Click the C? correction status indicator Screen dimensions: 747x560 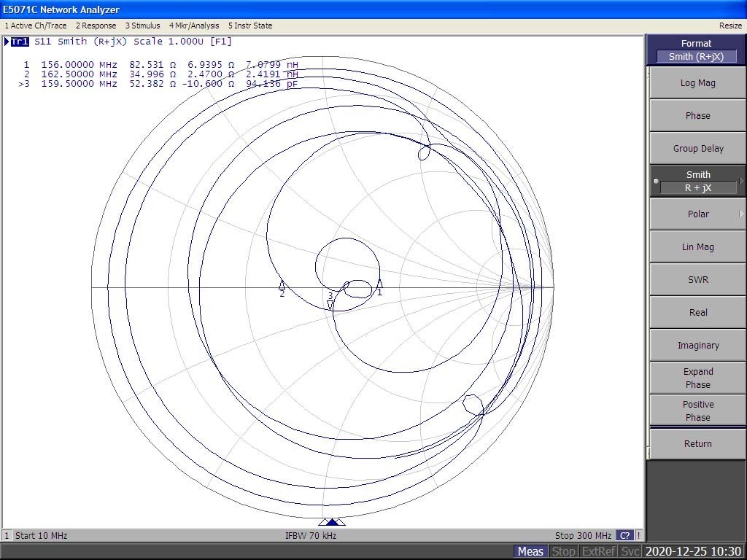pyautogui.click(x=624, y=536)
